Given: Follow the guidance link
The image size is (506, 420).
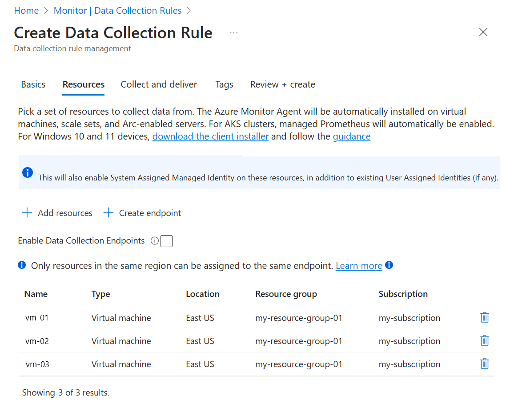Looking at the screenshot, I should [351, 136].
